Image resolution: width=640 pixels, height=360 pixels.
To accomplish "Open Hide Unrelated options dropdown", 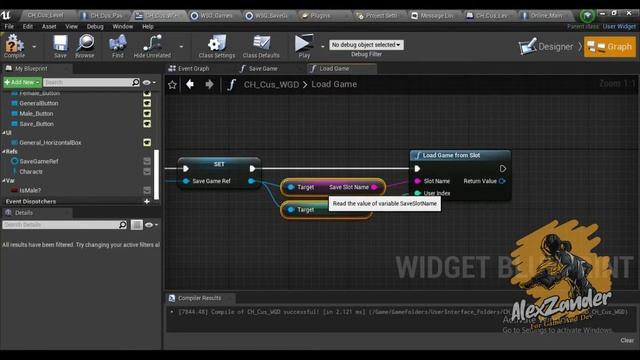I will tap(181, 47).
